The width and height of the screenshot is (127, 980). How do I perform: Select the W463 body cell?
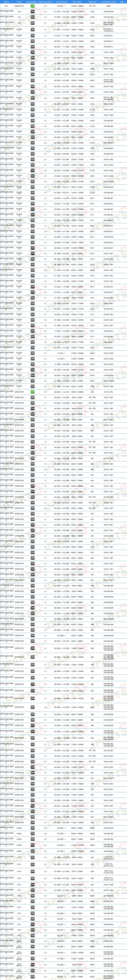92,353
